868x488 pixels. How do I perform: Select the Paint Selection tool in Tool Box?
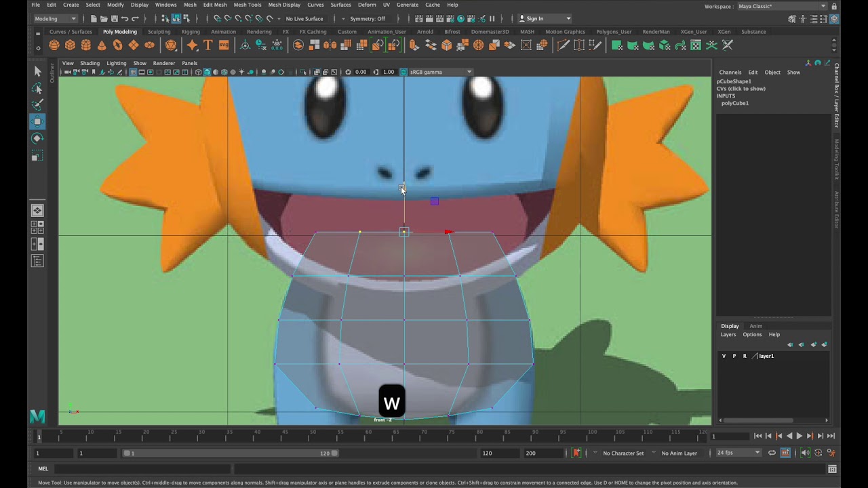pos(37,104)
